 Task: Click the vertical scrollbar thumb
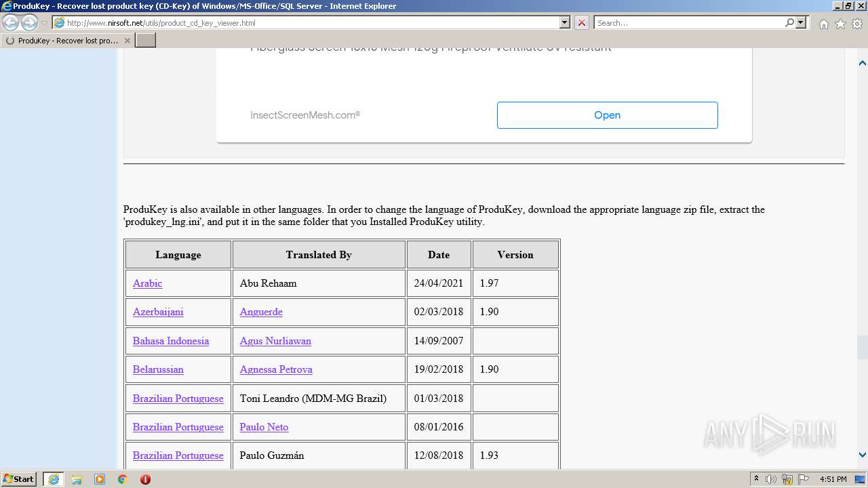[x=863, y=347]
